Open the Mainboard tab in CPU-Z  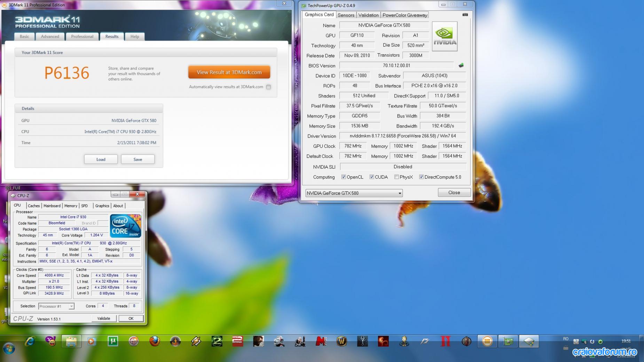pos(52,206)
